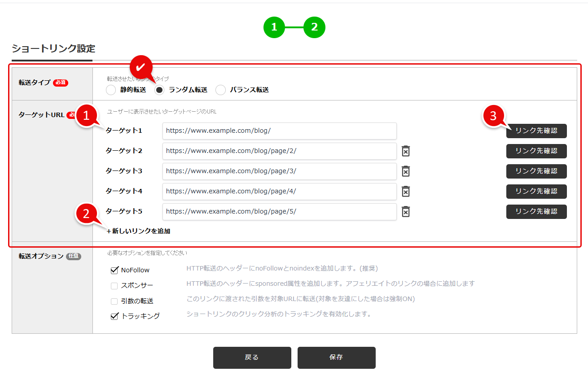Click +新しいリンクを追加 to add link

click(138, 231)
